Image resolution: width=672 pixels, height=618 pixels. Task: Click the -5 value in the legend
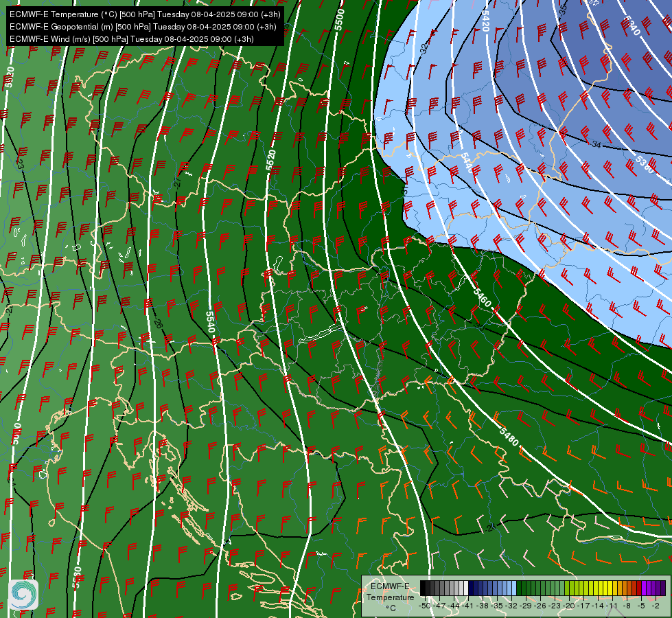[641, 606]
